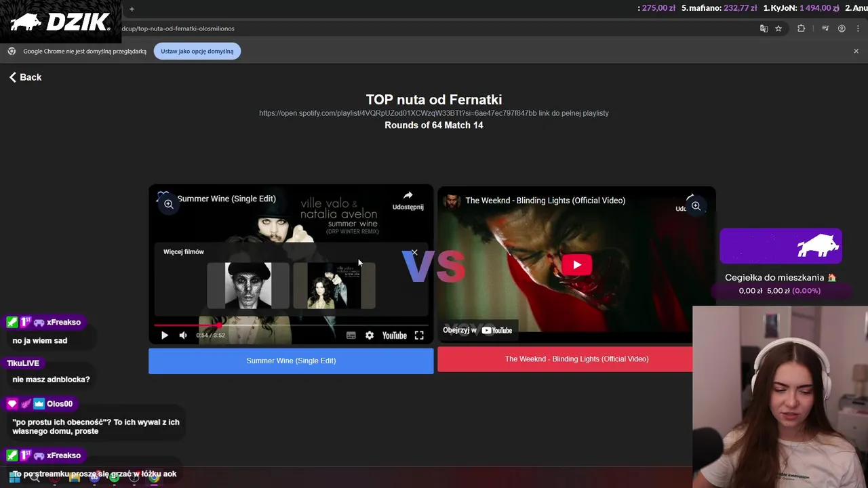Go back using the Back arrow
This screenshot has width=868, height=488.
[25, 77]
